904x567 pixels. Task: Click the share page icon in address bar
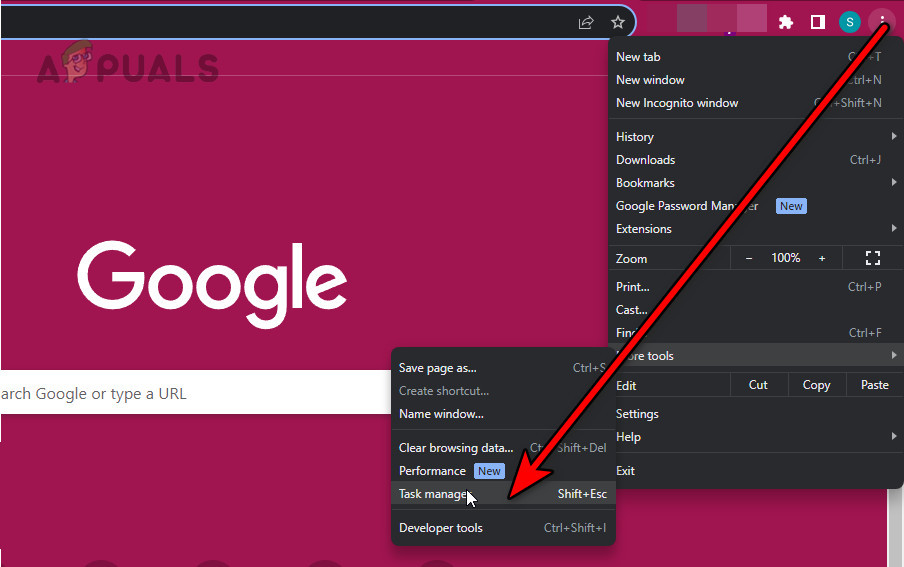click(x=586, y=22)
